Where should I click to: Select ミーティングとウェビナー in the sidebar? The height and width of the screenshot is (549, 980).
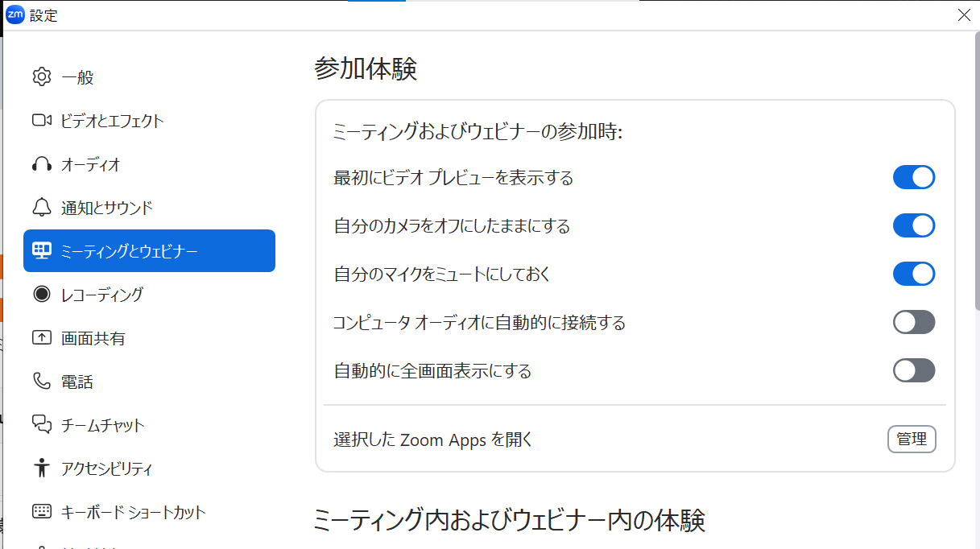pyautogui.click(x=149, y=251)
